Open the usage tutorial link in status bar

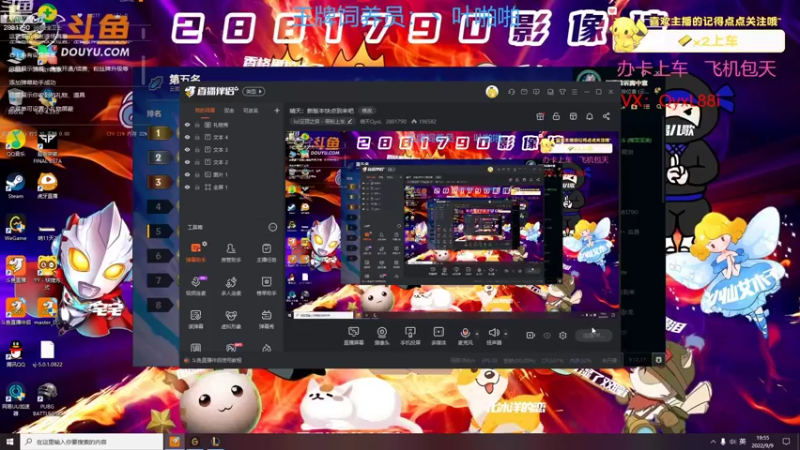click(x=216, y=360)
